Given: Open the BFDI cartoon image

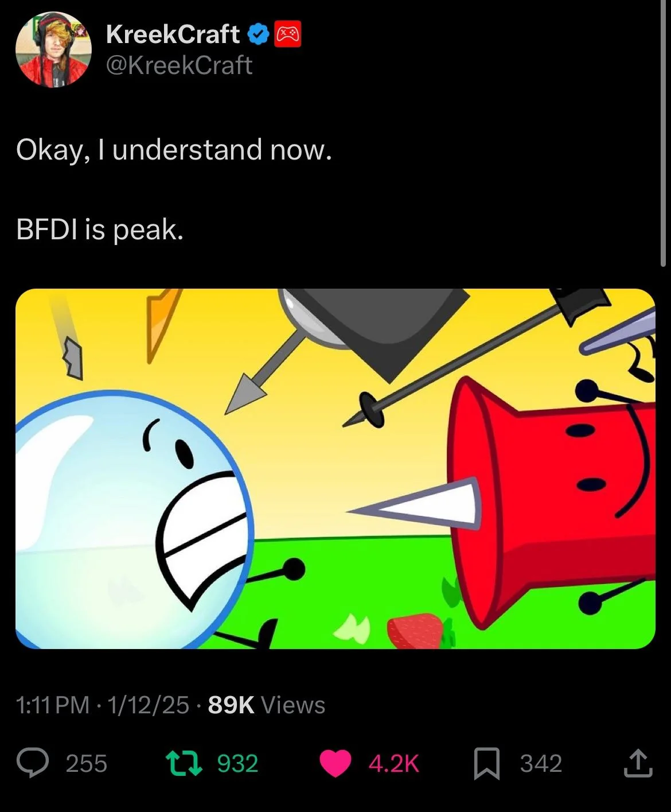Looking at the screenshot, I should [335, 469].
